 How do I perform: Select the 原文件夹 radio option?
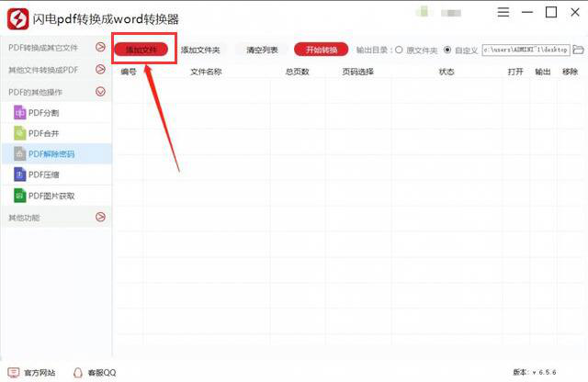399,50
